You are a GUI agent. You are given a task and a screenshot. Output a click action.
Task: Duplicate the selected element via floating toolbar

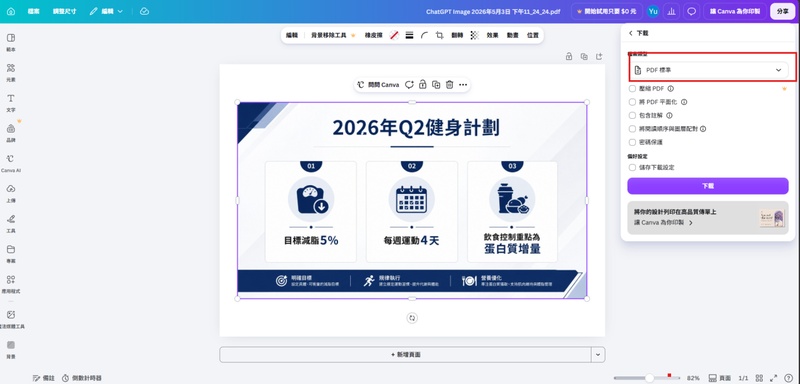[436, 85]
